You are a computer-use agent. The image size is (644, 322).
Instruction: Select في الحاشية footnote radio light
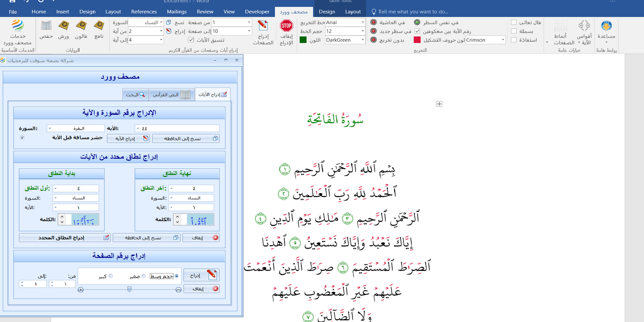click(374, 22)
